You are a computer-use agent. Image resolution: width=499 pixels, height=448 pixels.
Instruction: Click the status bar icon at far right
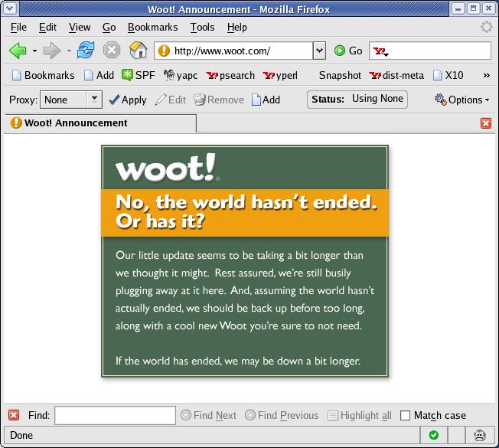(x=479, y=435)
